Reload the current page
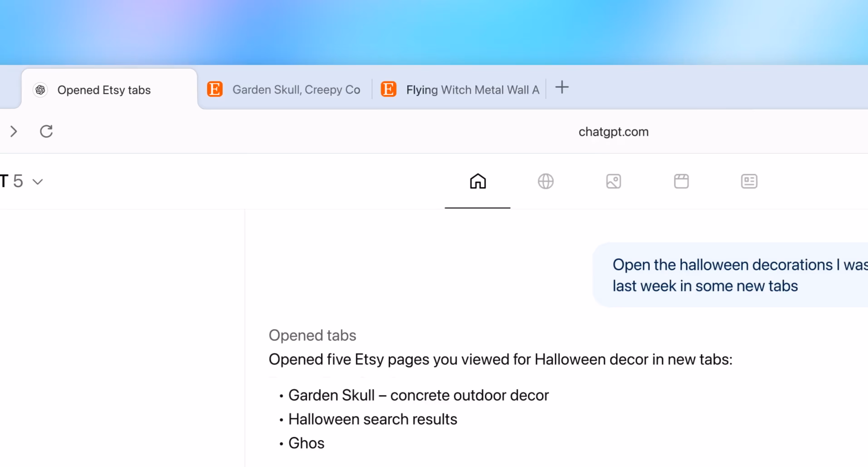 [46, 132]
